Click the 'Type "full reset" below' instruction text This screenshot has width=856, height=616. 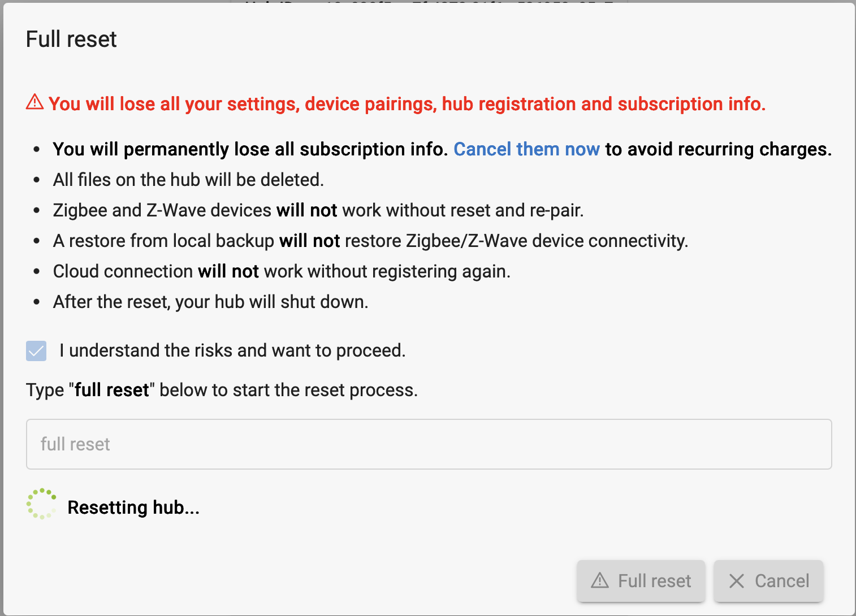pos(222,390)
